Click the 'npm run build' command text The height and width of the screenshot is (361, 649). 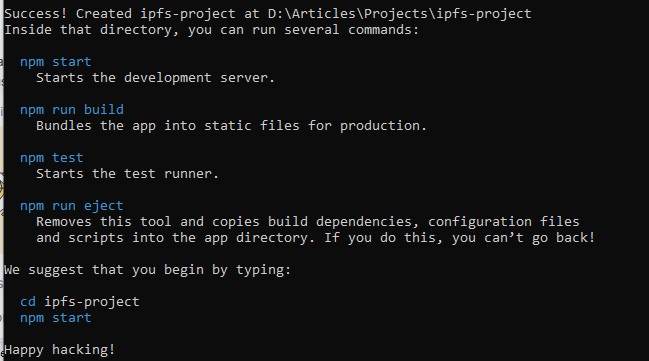pyautogui.click(x=72, y=110)
